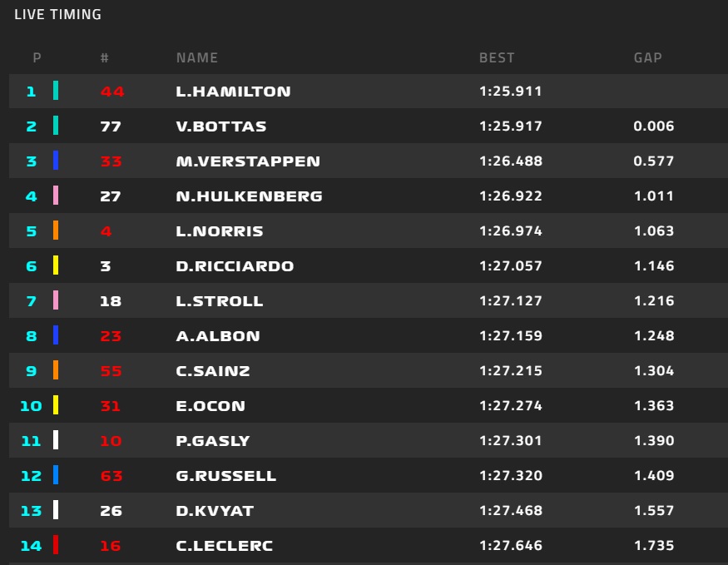The height and width of the screenshot is (565, 728).
Task: Click Hulkenberg's pink team color bar
Action: [56, 196]
